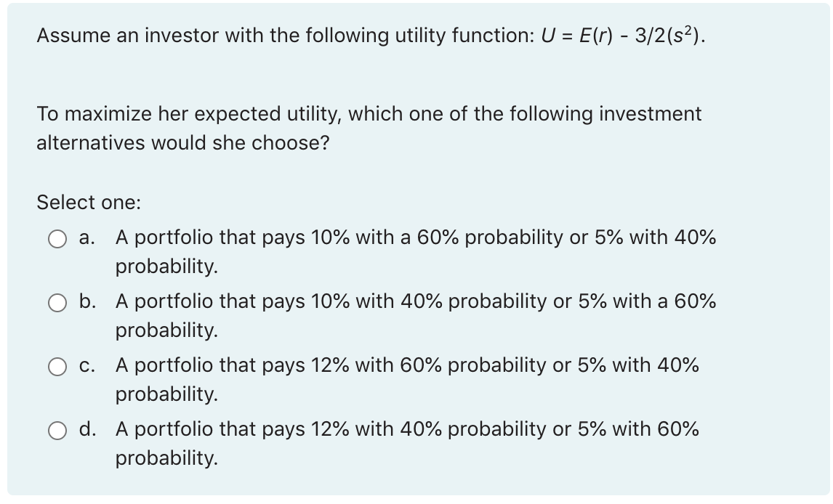Select answer option c's radio button
This screenshot has height=504, width=833.
tap(58, 365)
